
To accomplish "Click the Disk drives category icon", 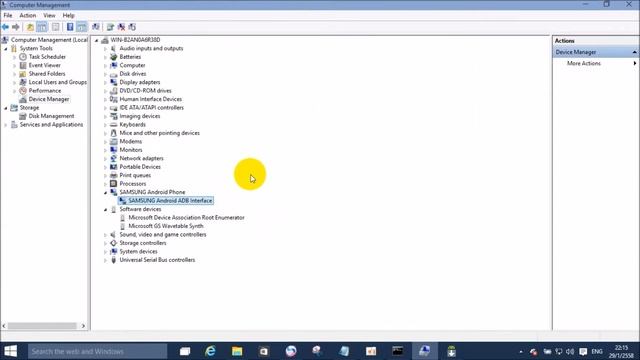I will pyautogui.click(x=113, y=74).
